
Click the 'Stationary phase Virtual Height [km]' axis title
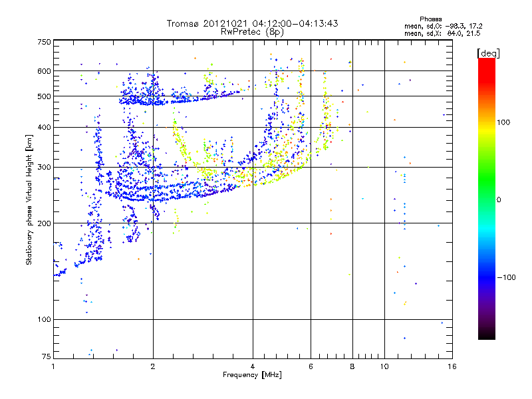[29, 199]
